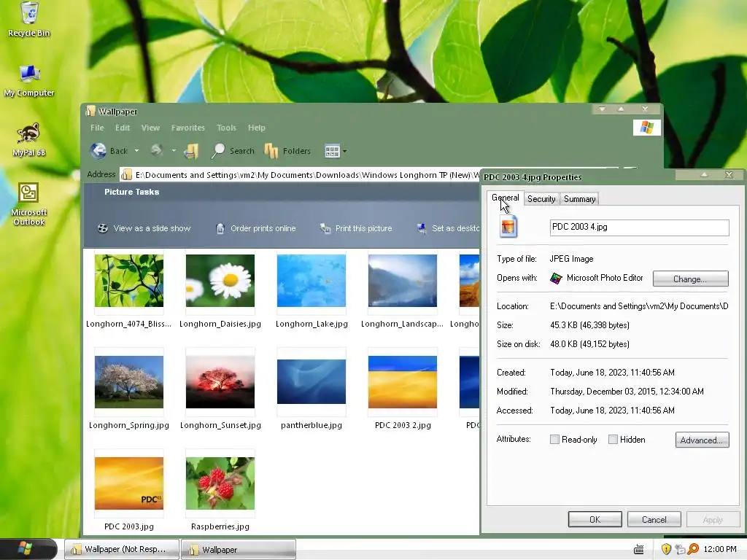Click the Windows flag logo in Explorer
The height and width of the screenshot is (560, 747).
646,128
